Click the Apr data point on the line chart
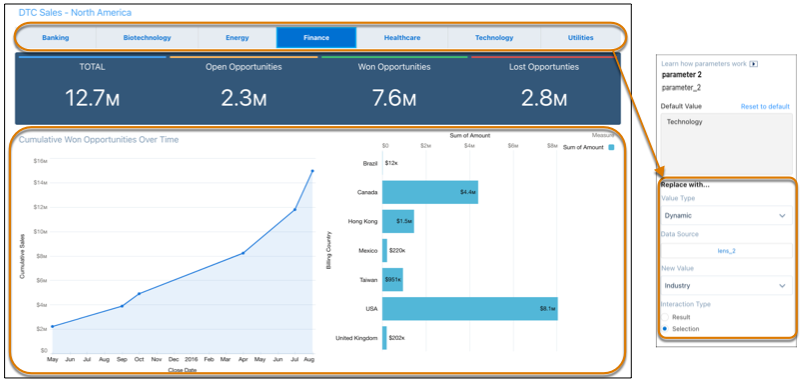Viewport: 804px width, 384px height. [243, 253]
